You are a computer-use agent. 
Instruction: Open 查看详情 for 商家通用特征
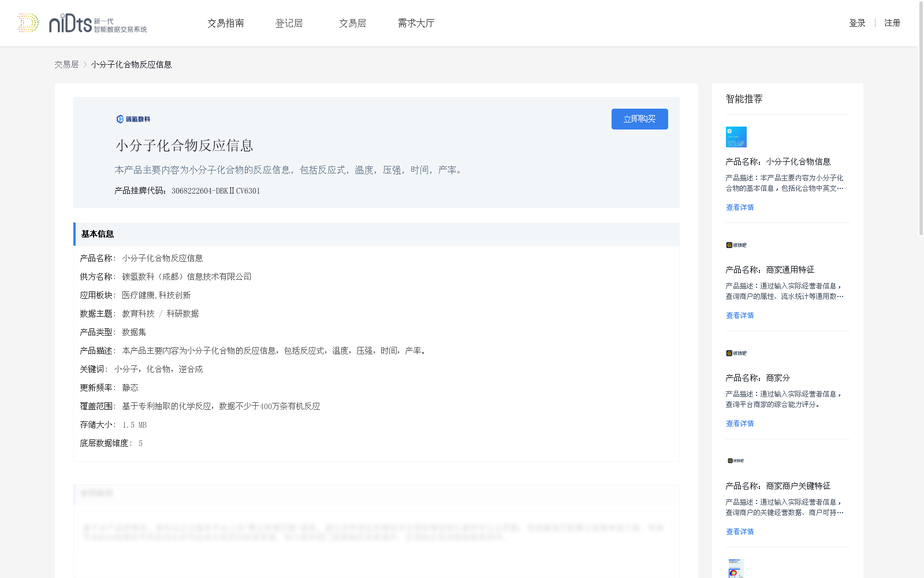coord(740,316)
